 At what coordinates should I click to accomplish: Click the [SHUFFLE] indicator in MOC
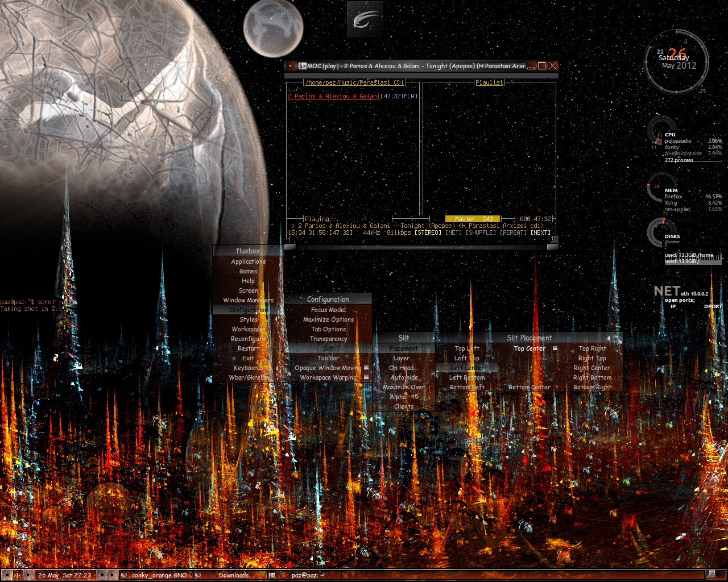click(x=481, y=232)
